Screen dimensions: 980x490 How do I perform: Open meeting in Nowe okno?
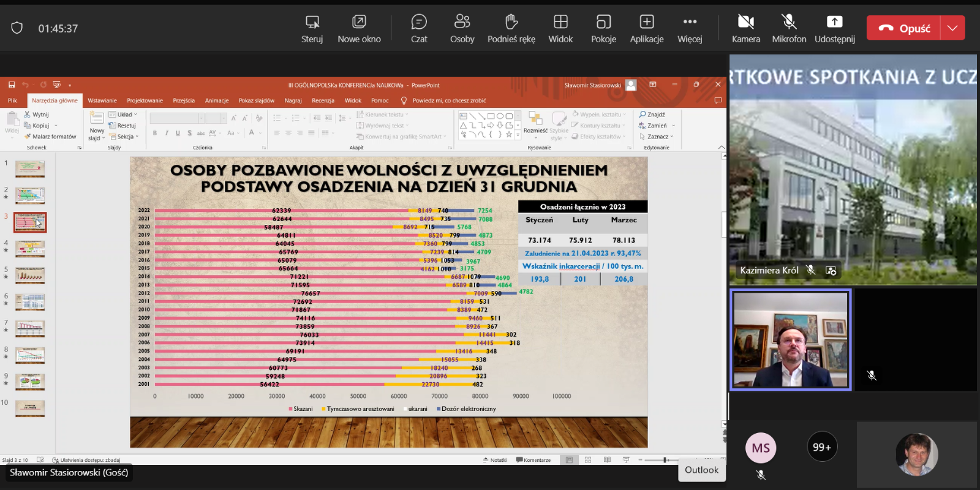pyautogui.click(x=359, y=29)
